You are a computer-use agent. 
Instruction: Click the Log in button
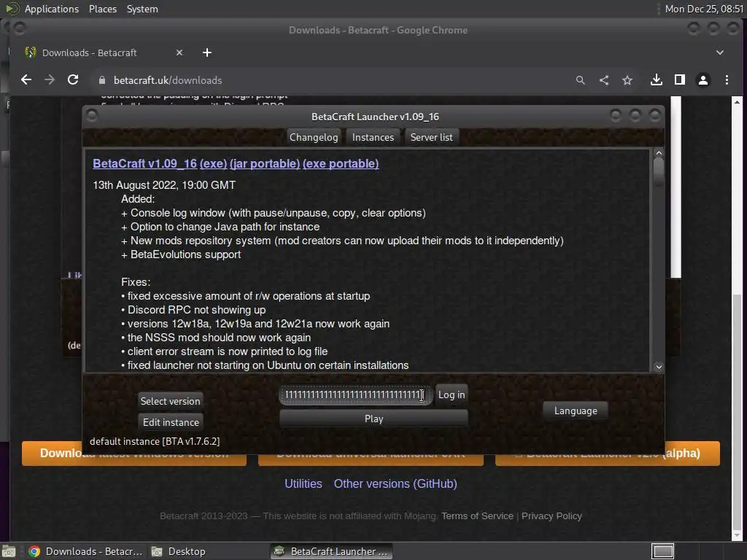pyautogui.click(x=452, y=394)
